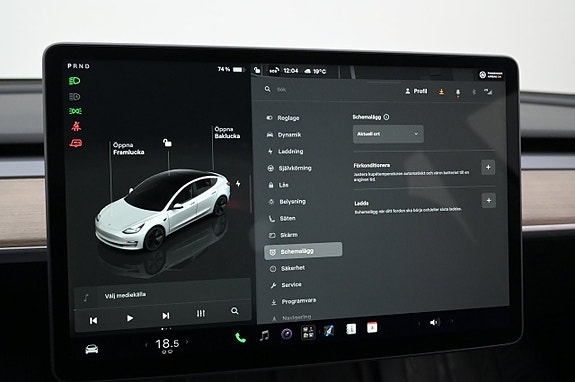This screenshot has height=382, width=575.
Task: Select Skärm in the sidebar
Action: pos(283,235)
